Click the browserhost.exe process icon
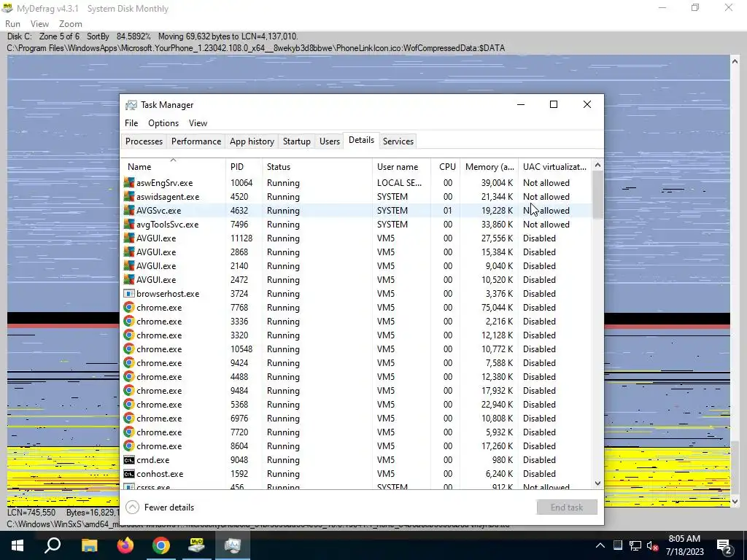 pyautogui.click(x=128, y=294)
